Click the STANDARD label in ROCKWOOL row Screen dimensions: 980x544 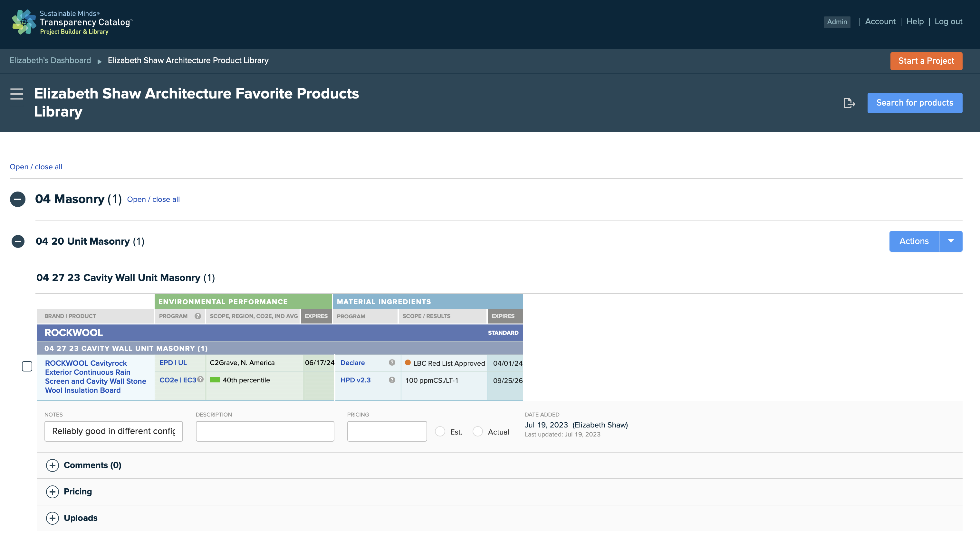click(503, 333)
